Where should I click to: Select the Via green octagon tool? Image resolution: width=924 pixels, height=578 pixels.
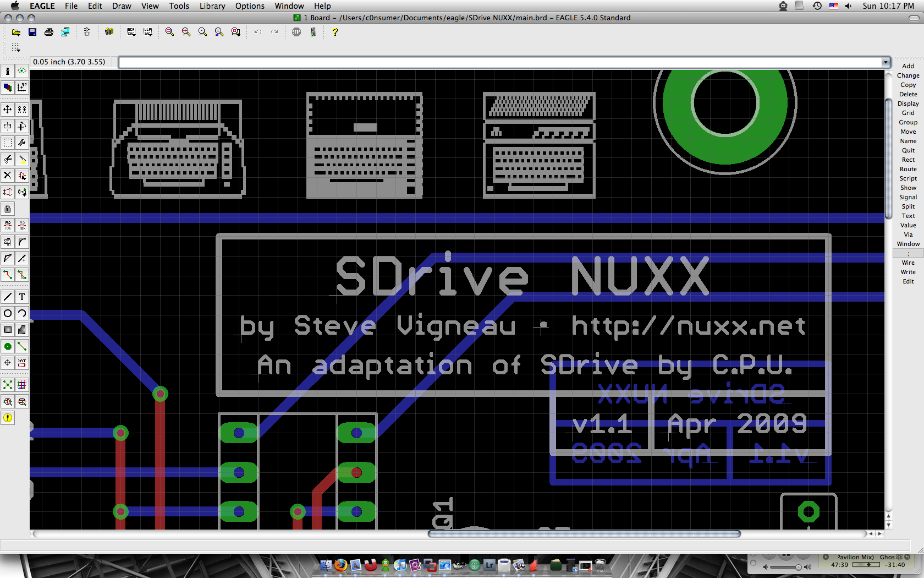tap(8, 346)
